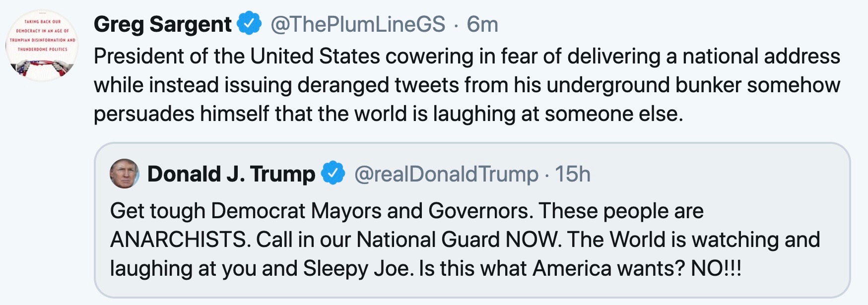Open the Greg Sargent display name link
Viewport: 868px width, 305px height.
click(x=162, y=24)
